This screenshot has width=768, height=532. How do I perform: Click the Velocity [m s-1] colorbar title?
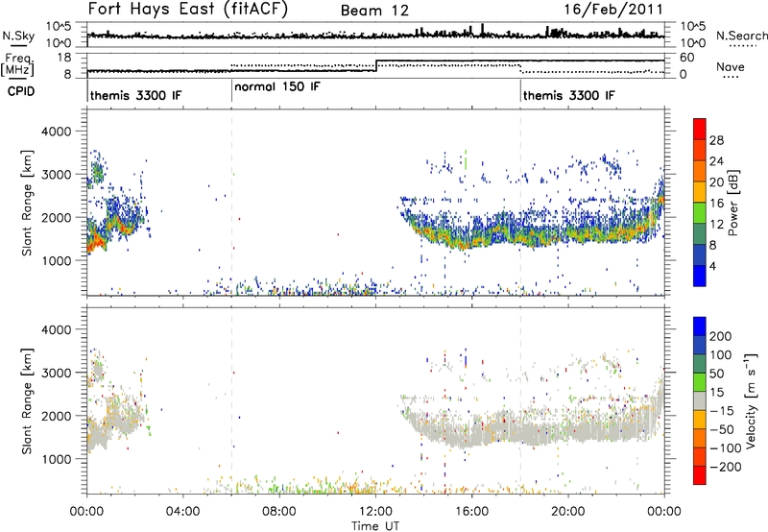pos(751,400)
